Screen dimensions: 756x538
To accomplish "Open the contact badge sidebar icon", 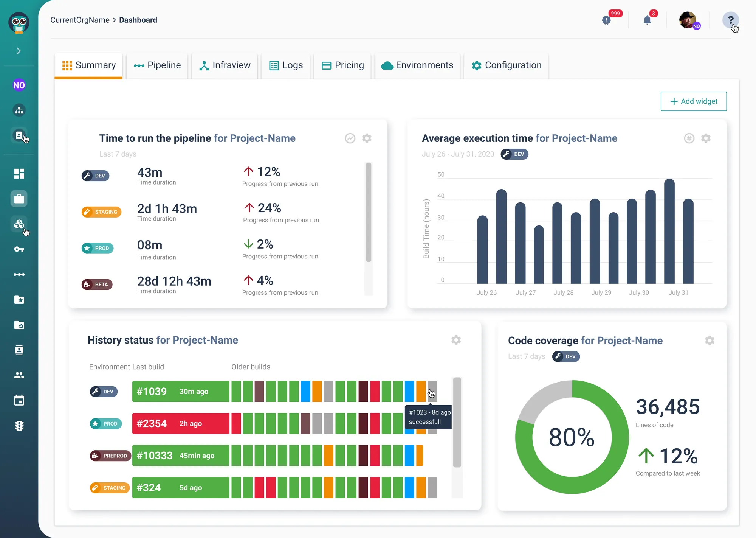I will (19, 350).
